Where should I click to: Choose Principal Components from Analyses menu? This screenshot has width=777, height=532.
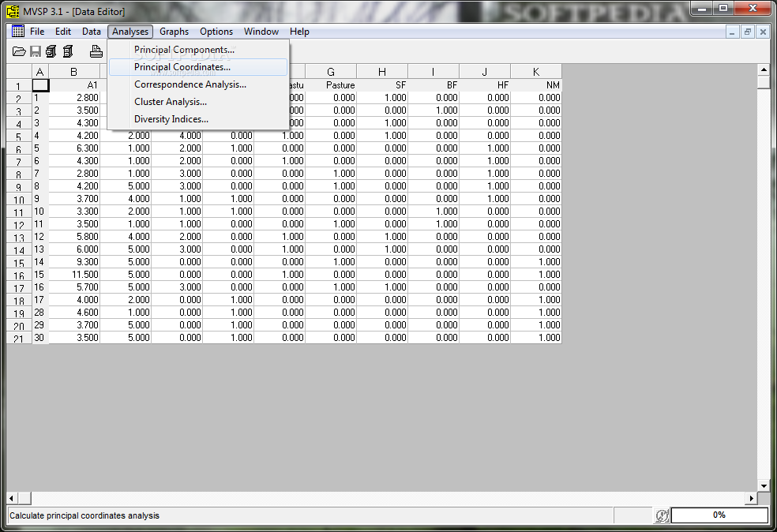point(198,50)
